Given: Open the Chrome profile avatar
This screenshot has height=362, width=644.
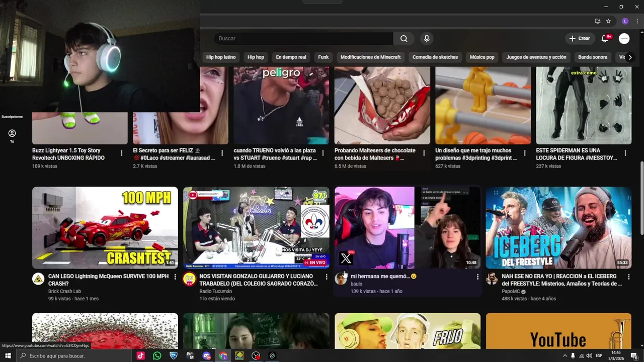Looking at the screenshot, I should tap(625, 21).
